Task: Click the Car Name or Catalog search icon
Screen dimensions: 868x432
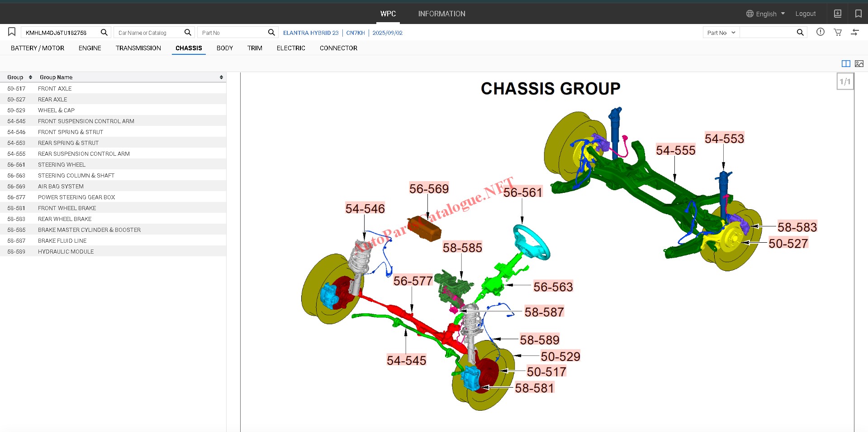Action: click(188, 33)
